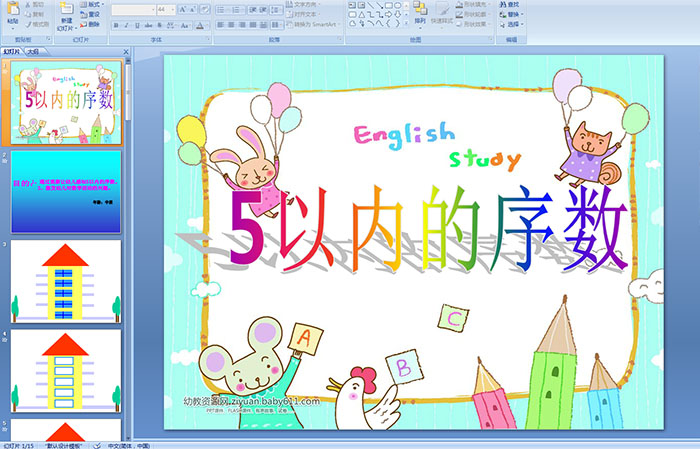Click Shape Fill (形状填充)
Image resolution: width=700 pixels, height=449 pixels.
coord(473,4)
